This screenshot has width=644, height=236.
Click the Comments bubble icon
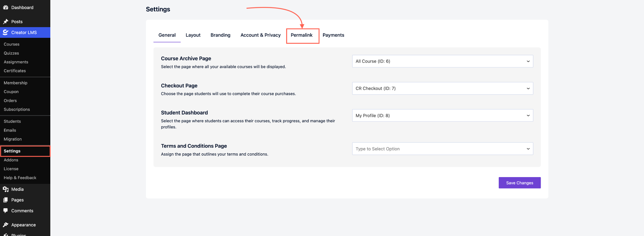pos(6,211)
